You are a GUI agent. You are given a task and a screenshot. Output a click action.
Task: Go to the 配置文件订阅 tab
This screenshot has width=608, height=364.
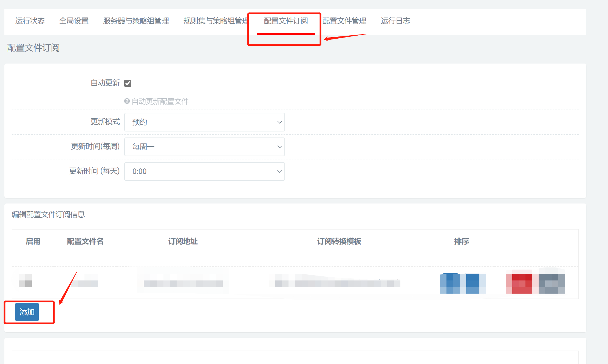(x=286, y=21)
